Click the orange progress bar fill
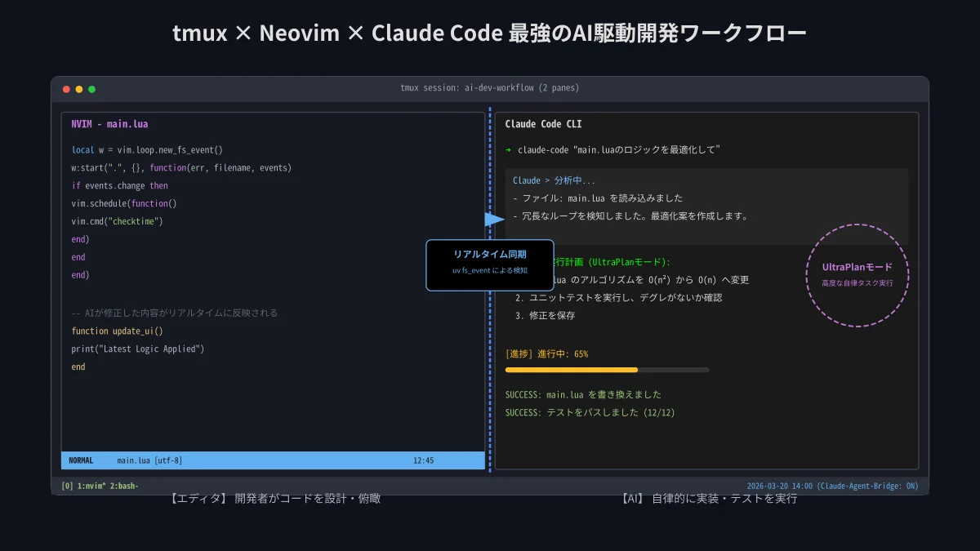This screenshot has width=980, height=551. point(571,370)
